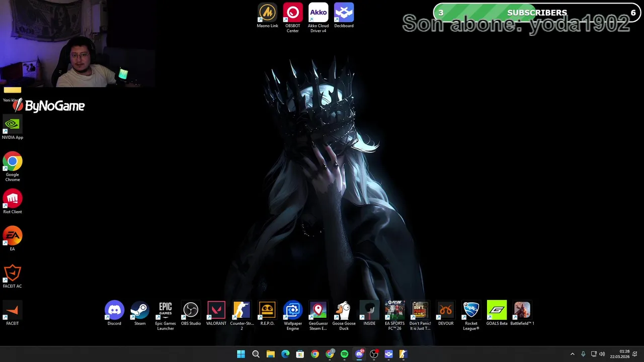Select the Goose Goose Duck desktop icon

[x=344, y=316]
